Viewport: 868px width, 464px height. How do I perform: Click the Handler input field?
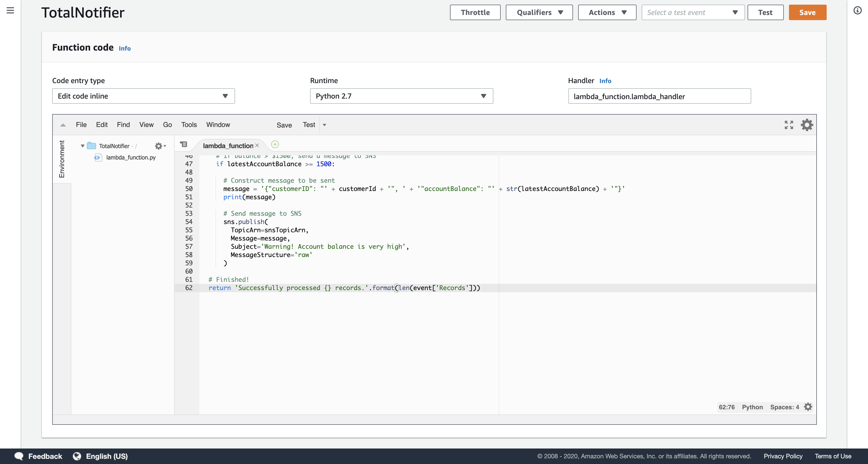(x=659, y=96)
